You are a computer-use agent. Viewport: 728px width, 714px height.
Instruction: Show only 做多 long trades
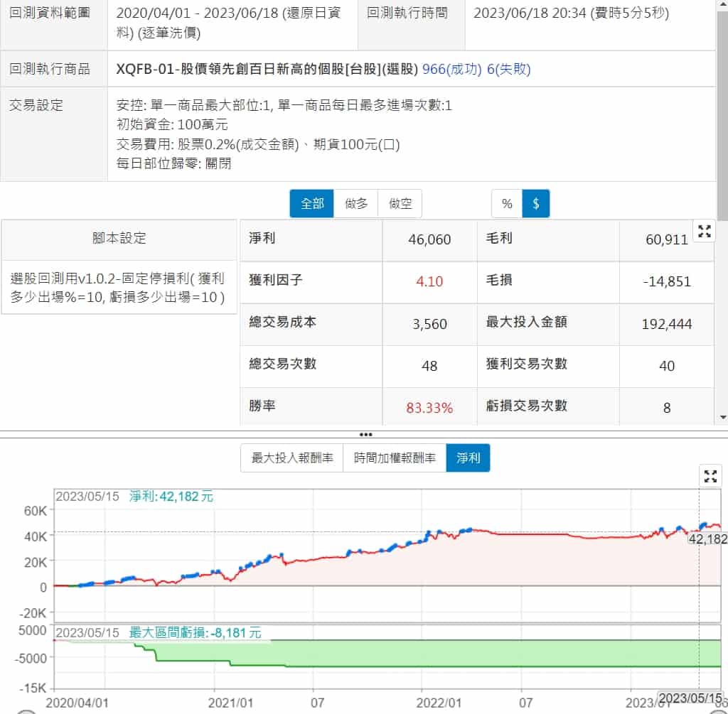356,204
